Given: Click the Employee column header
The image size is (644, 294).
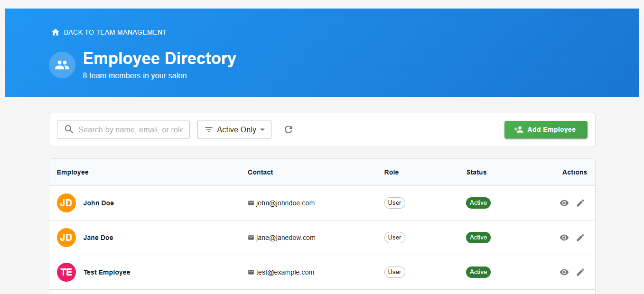Looking at the screenshot, I should (x=73, y=172).
